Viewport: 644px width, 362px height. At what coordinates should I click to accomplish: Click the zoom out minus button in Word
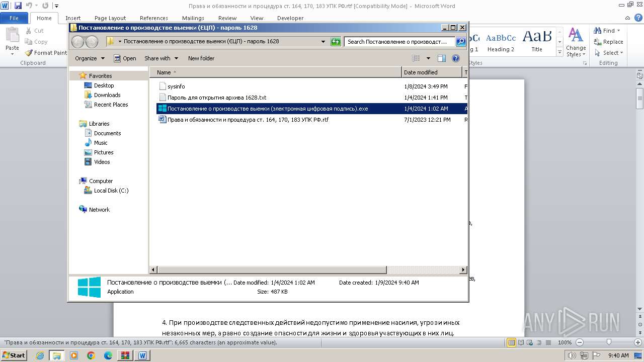coord(579,342)
